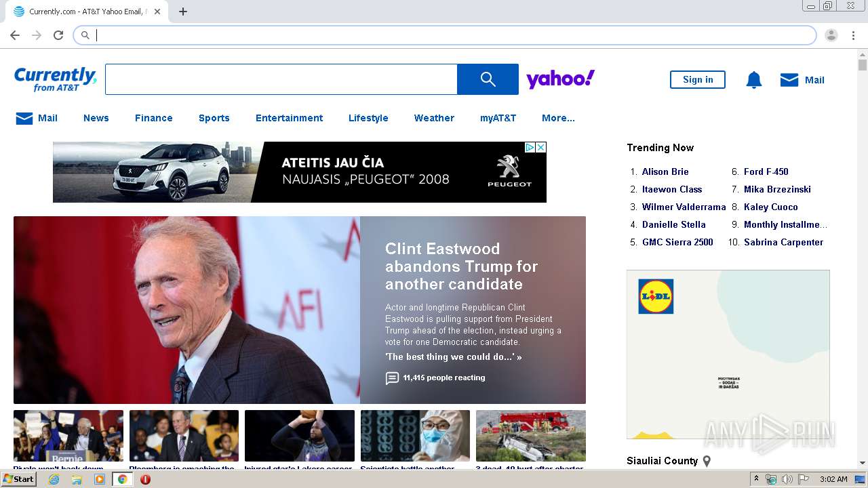
Task: Open the Sports menu item
Action: [x=214, y=118]
